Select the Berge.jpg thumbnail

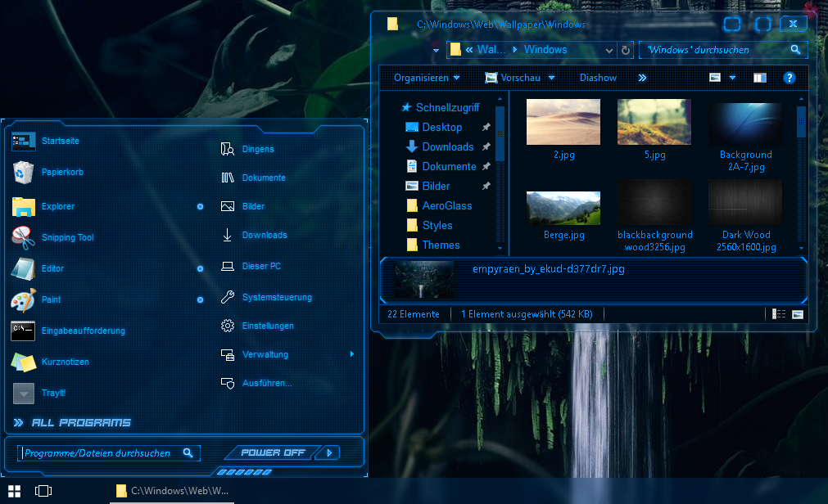563,209
